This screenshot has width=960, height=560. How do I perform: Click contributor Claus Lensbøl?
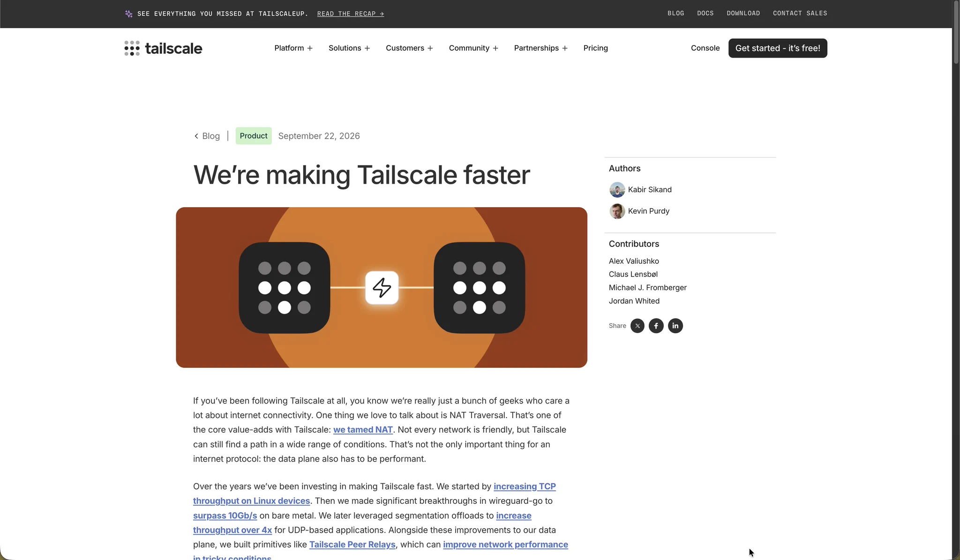[633, 274]
